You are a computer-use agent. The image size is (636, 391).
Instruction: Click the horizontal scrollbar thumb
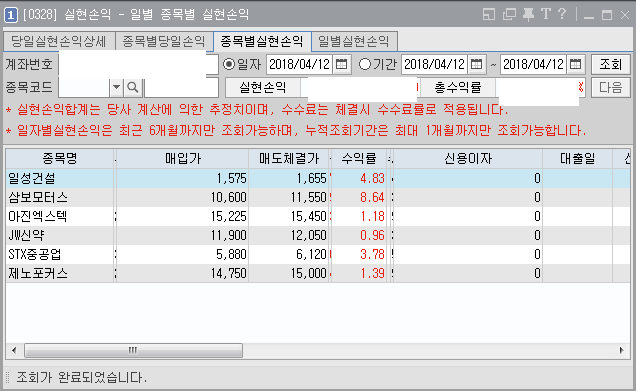pyautogui.click(x=133, y=350)
